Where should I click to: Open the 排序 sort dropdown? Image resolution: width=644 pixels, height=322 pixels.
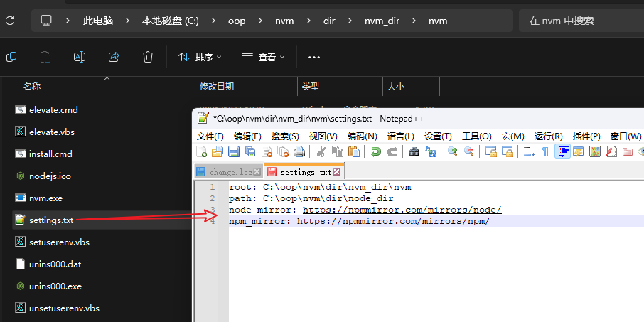(200, 57)
